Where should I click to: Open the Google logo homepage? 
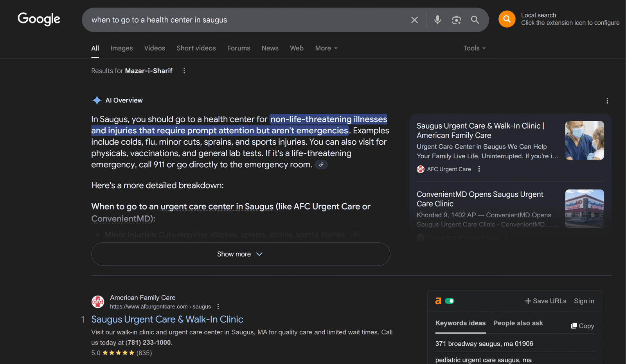pos(39,19)
